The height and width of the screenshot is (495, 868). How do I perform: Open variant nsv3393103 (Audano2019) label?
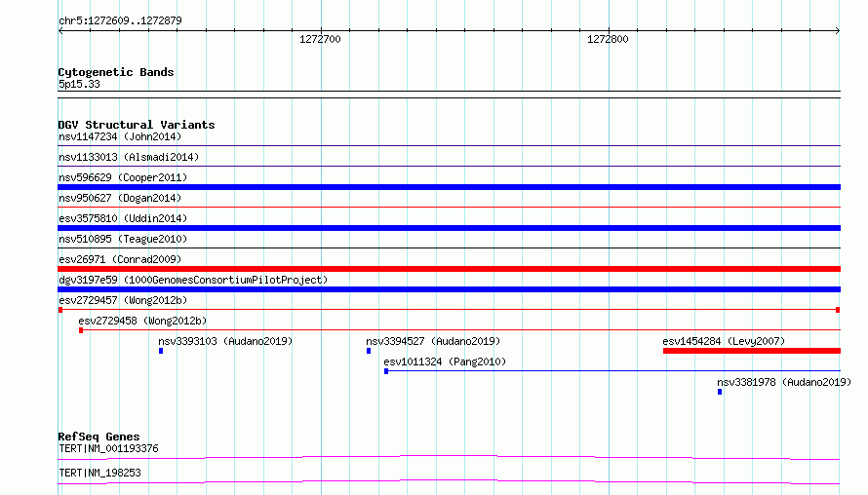click(x=225, y=341)
